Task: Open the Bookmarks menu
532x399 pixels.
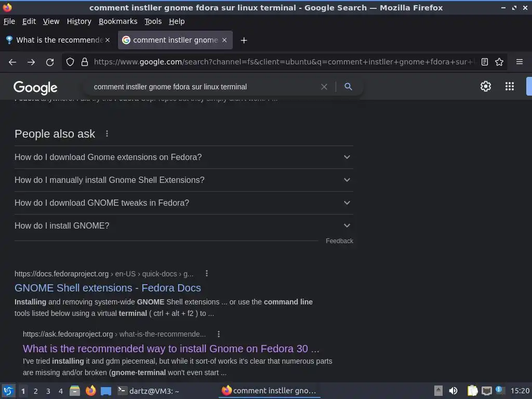Action: 118,21
